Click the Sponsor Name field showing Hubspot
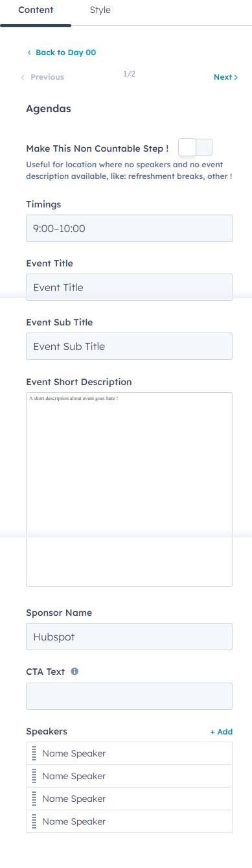 (x=129, y=637)
